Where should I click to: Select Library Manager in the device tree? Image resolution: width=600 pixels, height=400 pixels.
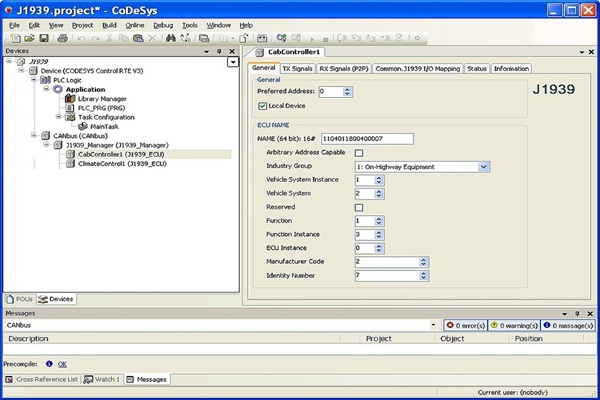click(x=101, y=99)
